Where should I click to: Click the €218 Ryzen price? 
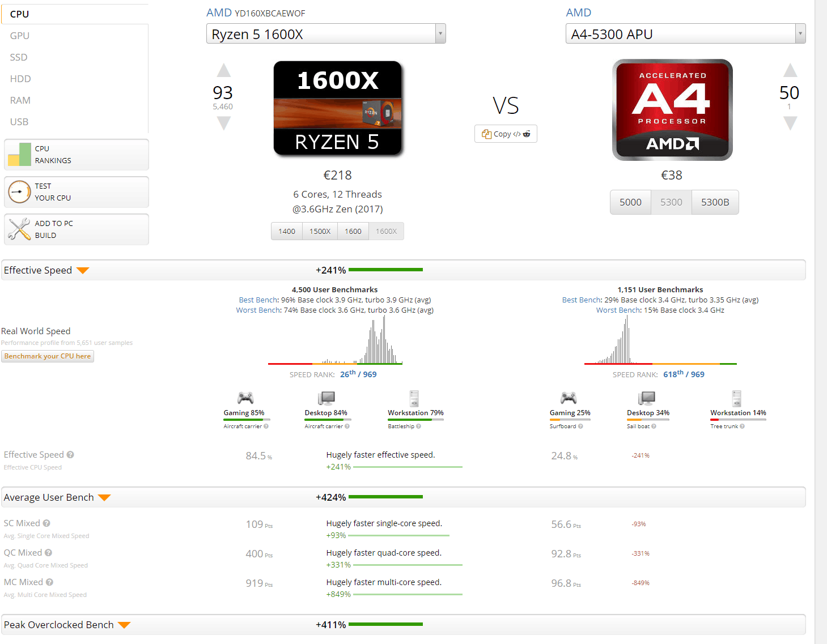337,175
